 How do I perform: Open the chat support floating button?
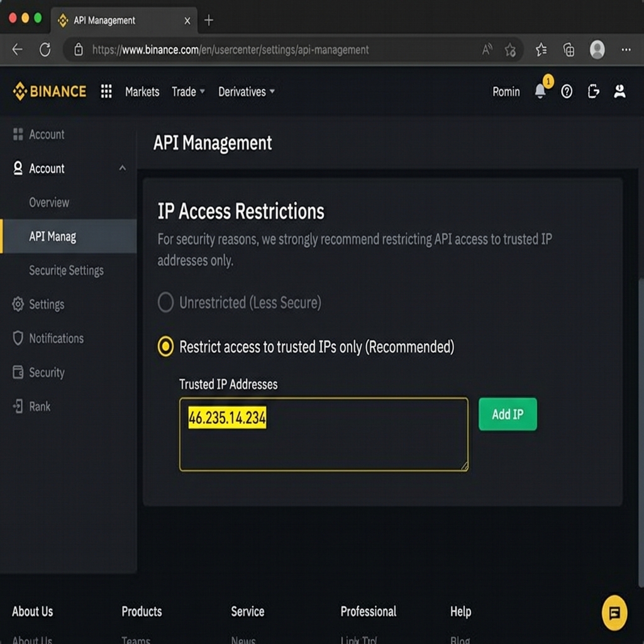pos(614,613)
